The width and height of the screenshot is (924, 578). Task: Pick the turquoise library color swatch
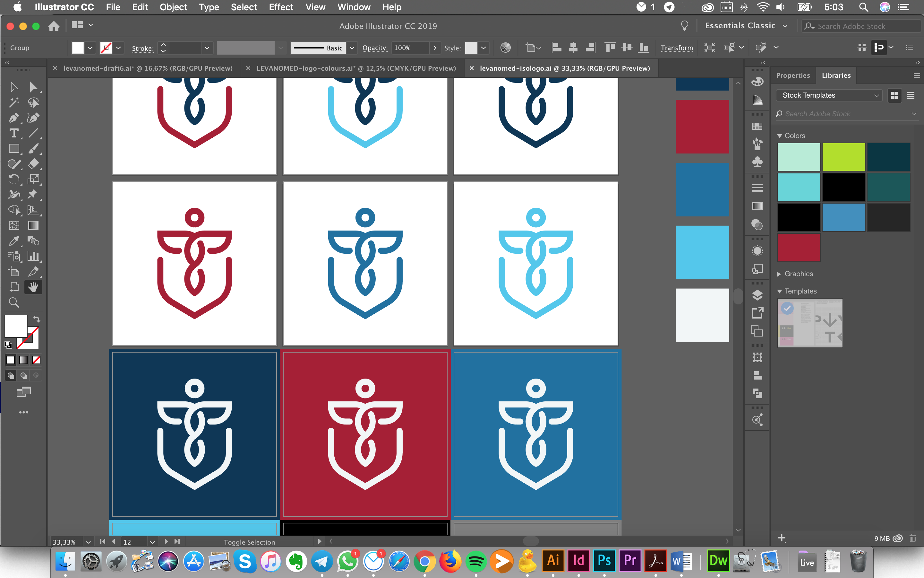(x=798, y=187)
